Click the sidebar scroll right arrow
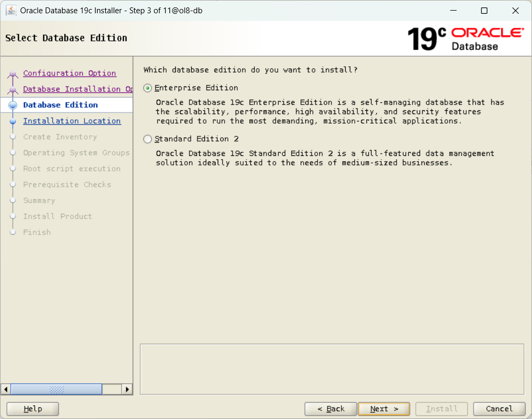Screen dimensions: 532x419 click(x=127, y=389)
